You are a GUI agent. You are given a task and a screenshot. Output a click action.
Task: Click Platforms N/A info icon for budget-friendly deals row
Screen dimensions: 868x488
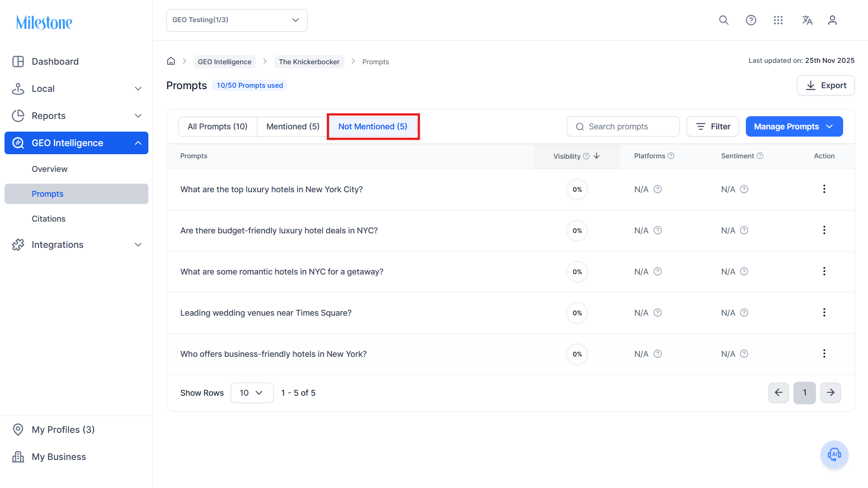point(658,230)
